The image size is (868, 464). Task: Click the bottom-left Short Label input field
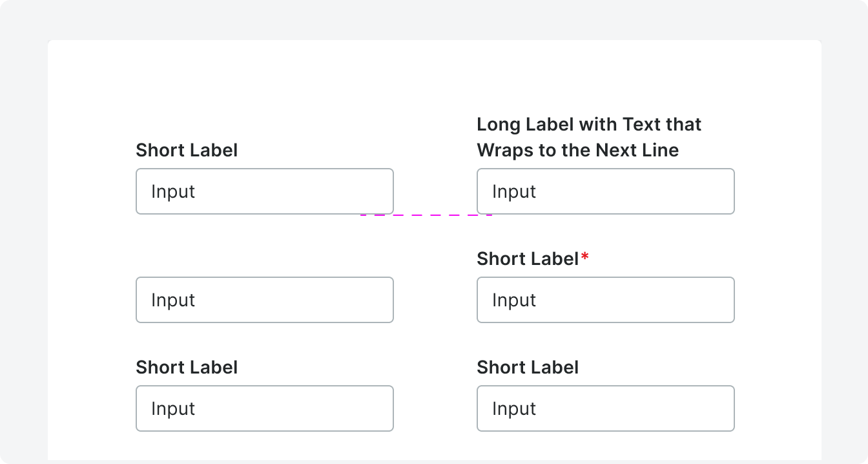point(264,408)
